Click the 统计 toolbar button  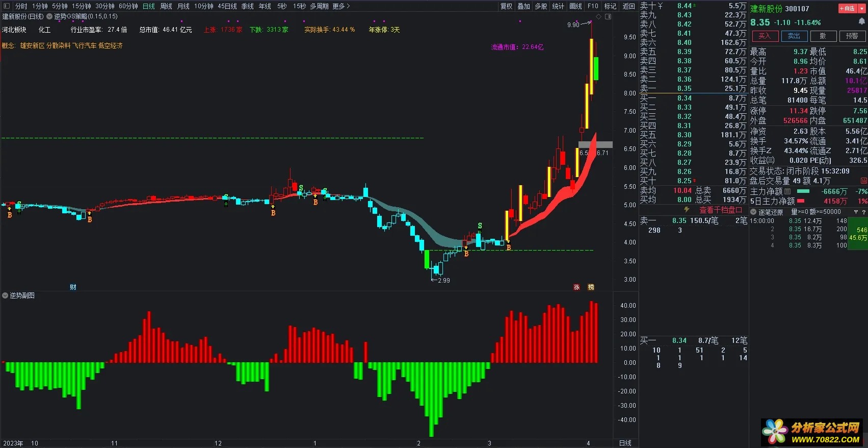point(558,6)
